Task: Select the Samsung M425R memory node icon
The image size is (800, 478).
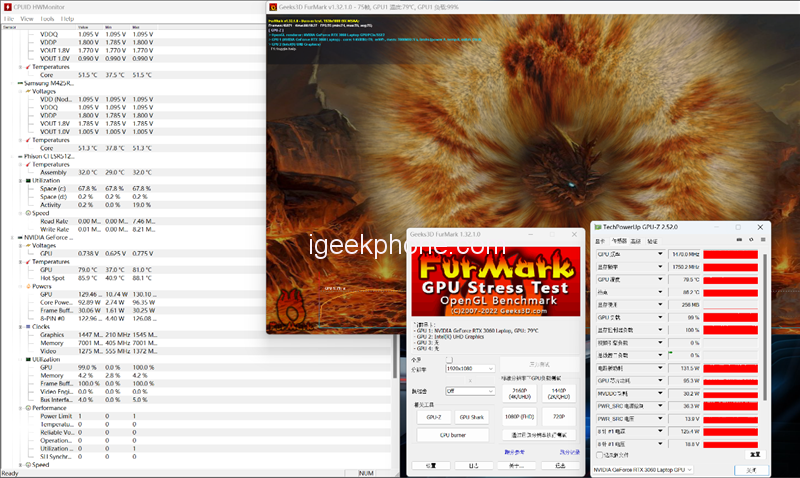Action: pyautogui.click(x=18, y=84)
